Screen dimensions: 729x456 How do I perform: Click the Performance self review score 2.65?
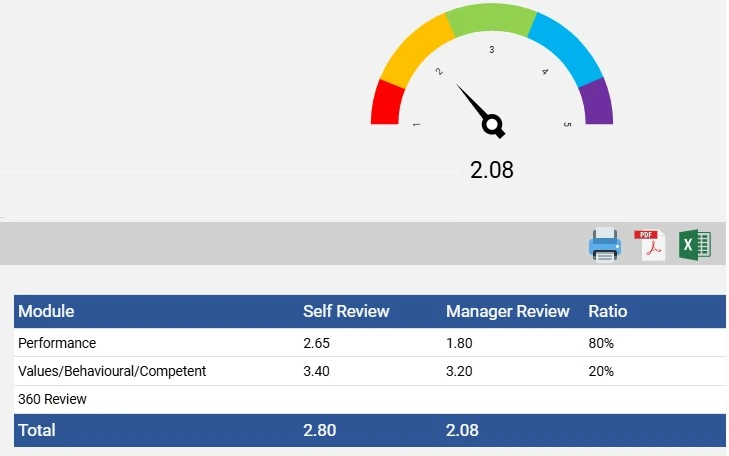tap(318, 343)
